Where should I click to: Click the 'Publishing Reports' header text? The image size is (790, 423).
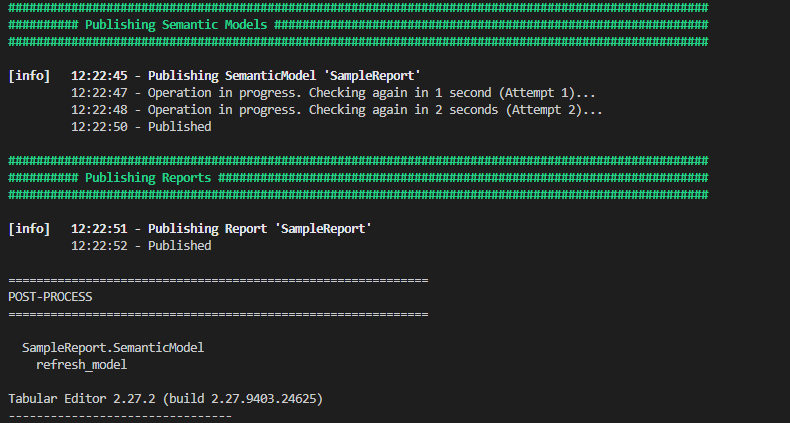tap(147, 177)
